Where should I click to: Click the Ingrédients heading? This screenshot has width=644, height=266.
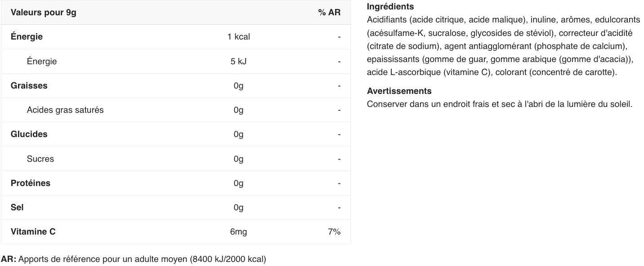click(390, 7)
